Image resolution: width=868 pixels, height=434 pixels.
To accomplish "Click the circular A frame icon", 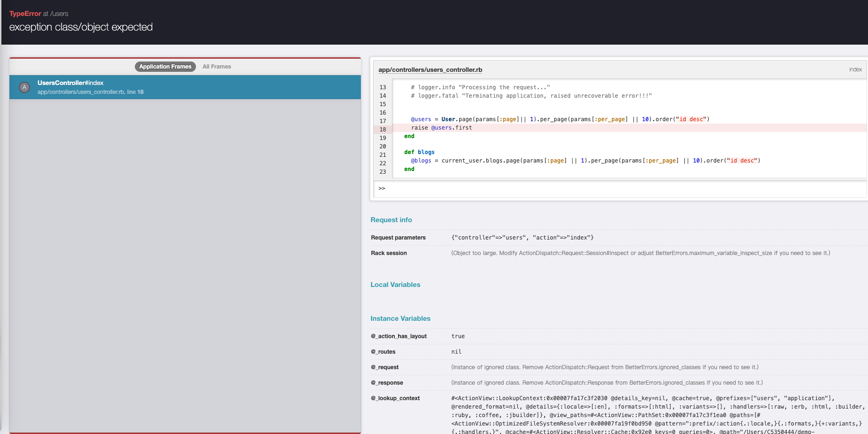I will [24, 87].
